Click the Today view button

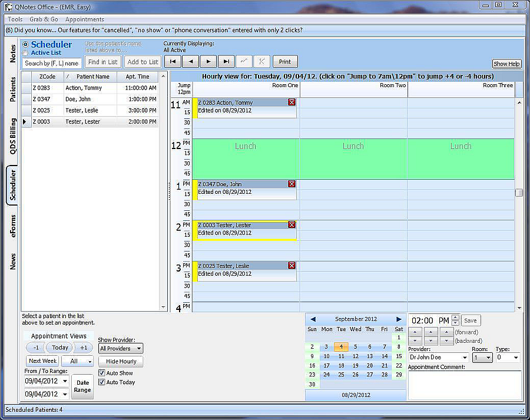point(60,348)
